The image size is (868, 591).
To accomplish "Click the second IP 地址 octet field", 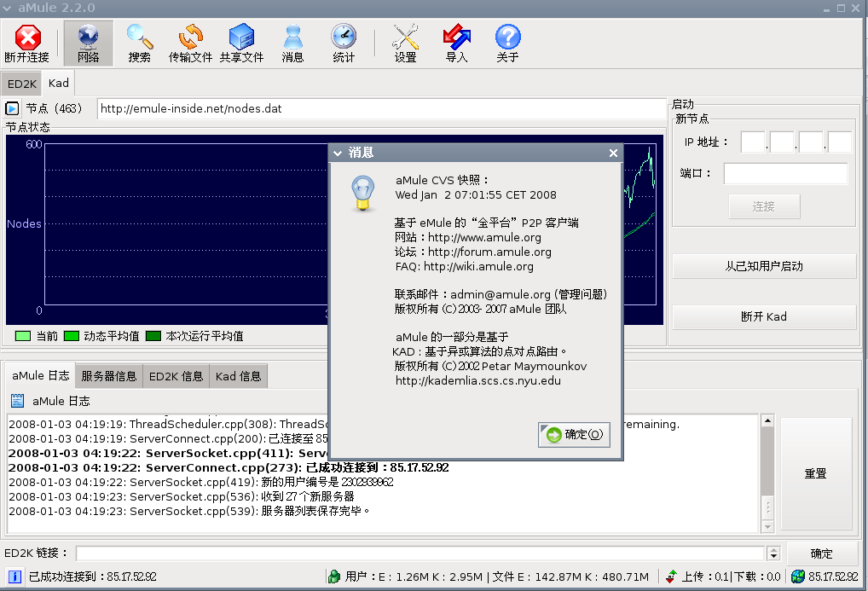I will pos(782,142).
